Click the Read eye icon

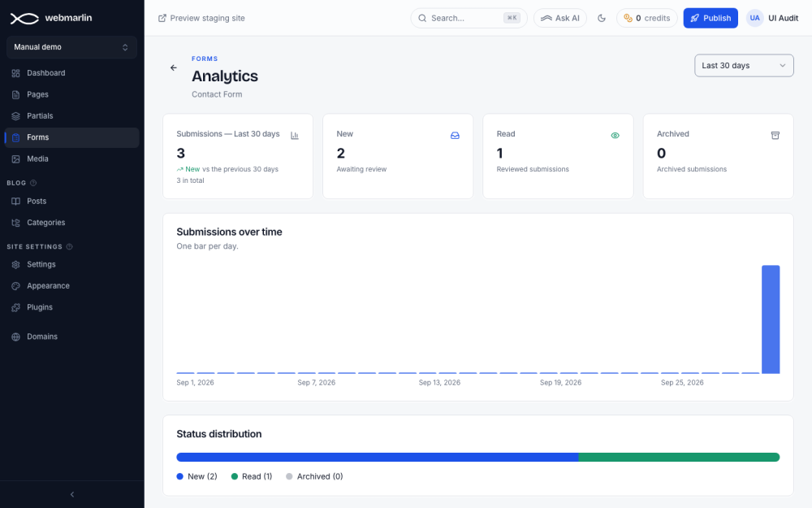point(615,136)
